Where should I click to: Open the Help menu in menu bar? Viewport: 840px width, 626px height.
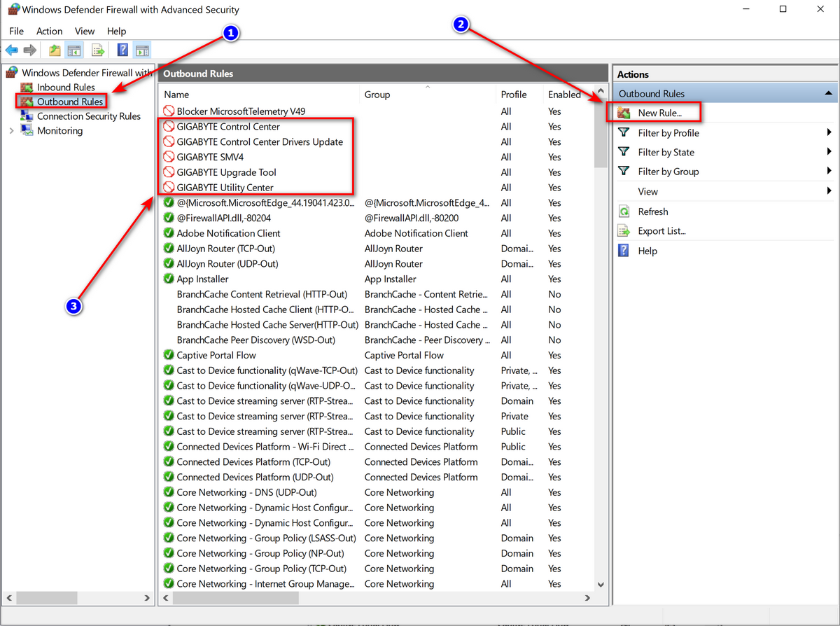117,31
